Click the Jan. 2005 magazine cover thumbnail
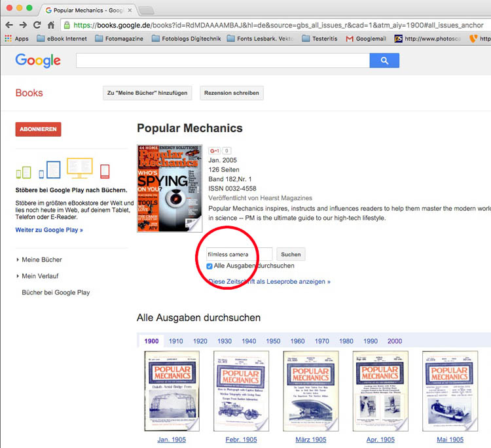Viewport: 491px width, 448px height. (x=170, y=188)
